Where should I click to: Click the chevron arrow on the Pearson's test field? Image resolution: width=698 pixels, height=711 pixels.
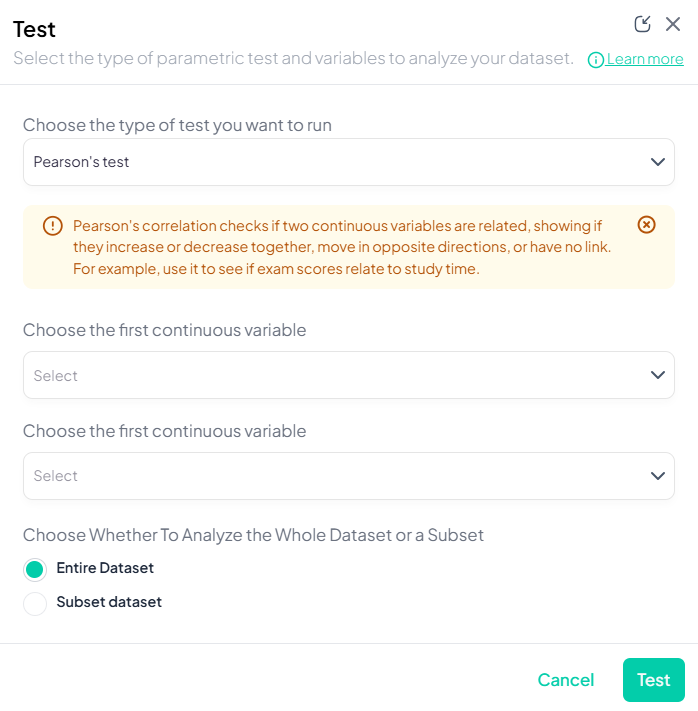point(657,162)
